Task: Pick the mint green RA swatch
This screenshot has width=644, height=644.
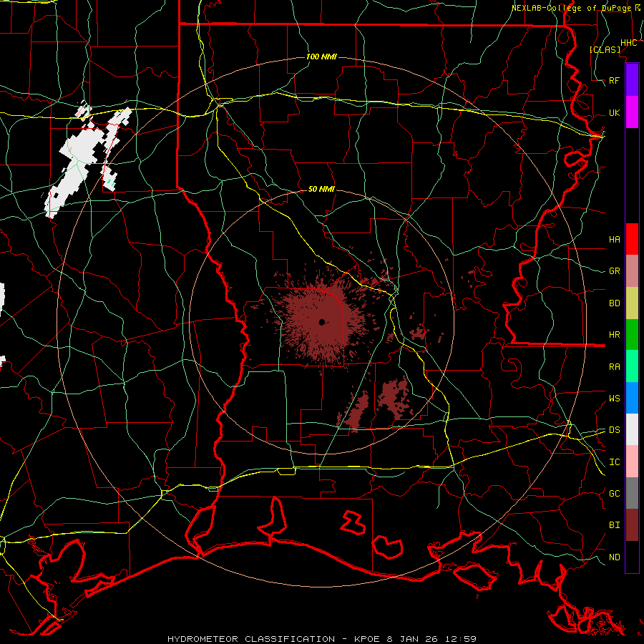Action: (x=632, y=366)
